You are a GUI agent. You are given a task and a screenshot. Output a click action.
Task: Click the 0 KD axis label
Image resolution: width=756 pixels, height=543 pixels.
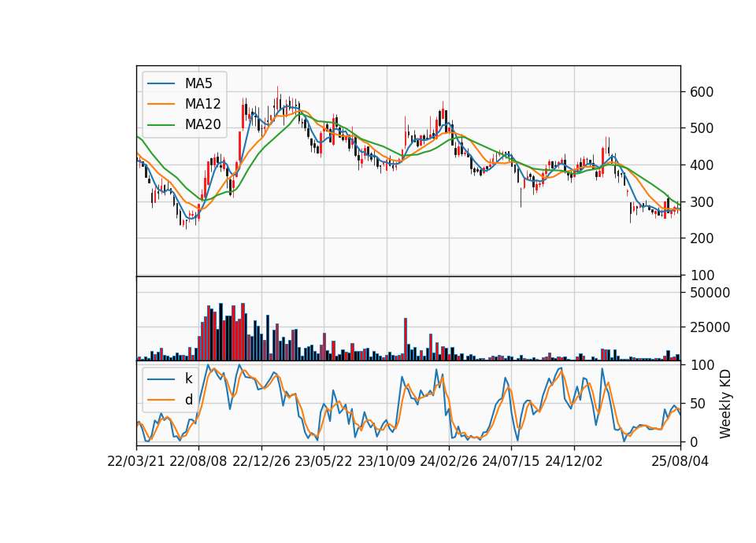click(694, 441)
